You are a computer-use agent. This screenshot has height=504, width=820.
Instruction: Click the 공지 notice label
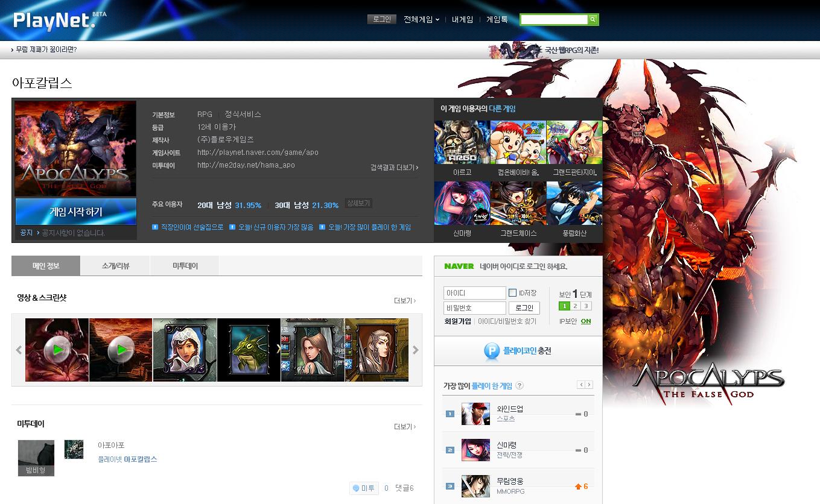click(x=27, y=233)
